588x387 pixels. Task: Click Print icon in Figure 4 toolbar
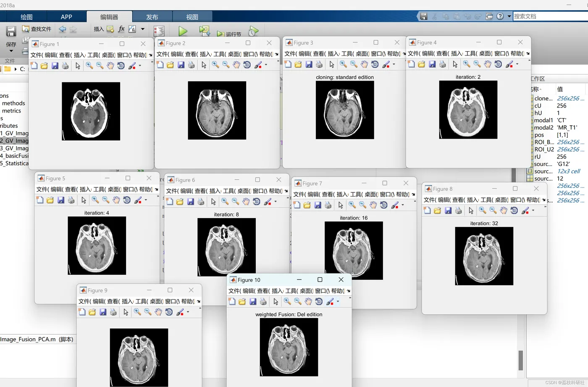click(443, 64)
